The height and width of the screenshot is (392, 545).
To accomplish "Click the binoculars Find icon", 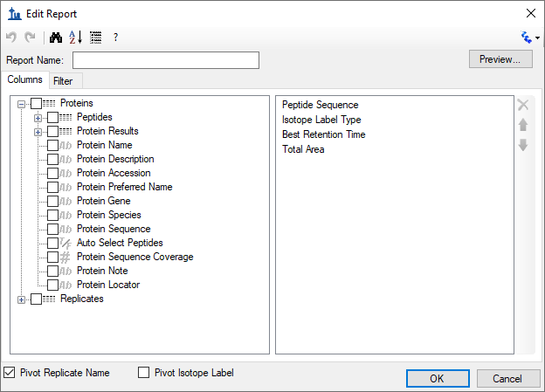I will point(56,38).
